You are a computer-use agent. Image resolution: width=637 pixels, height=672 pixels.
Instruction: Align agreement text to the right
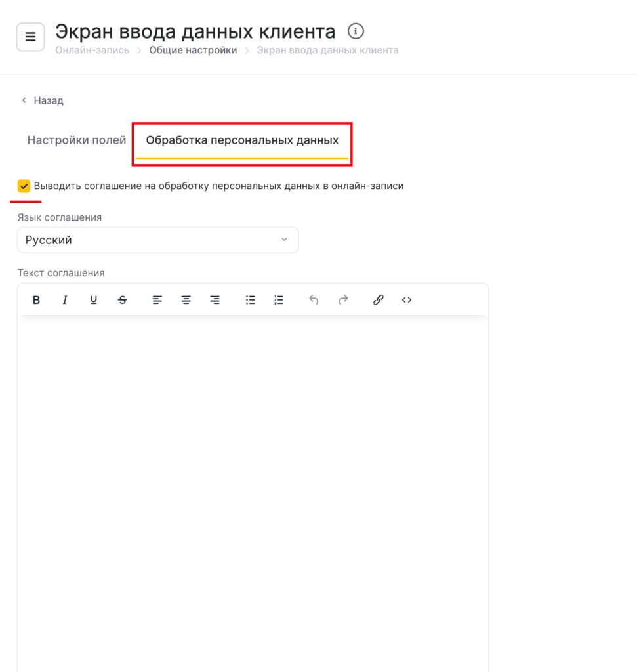click(x=215, y=300)
